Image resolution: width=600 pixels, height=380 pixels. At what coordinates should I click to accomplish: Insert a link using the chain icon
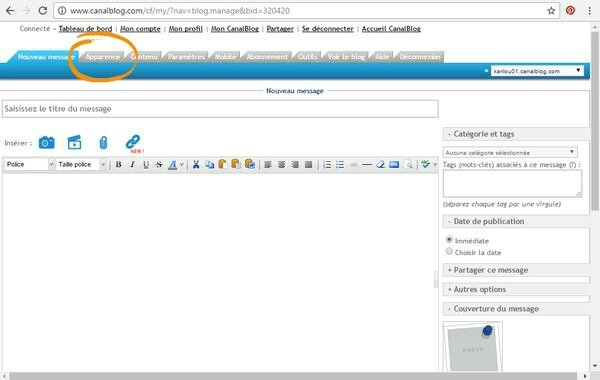click(x=133, y=142)
